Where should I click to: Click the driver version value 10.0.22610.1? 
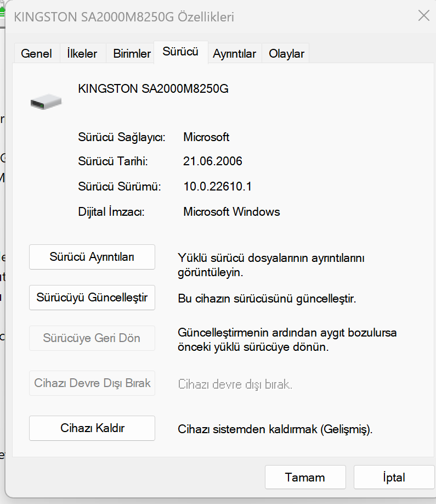pyautogui.click(x=217, y=187)
